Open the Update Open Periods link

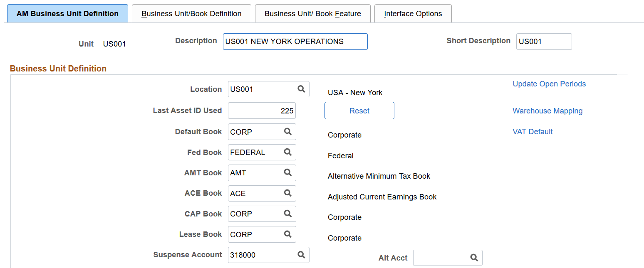(549, 84)
